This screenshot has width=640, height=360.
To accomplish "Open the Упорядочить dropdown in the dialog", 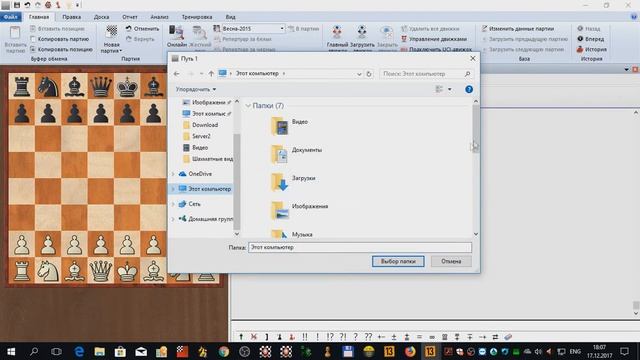I will click(x=196, y=89).
